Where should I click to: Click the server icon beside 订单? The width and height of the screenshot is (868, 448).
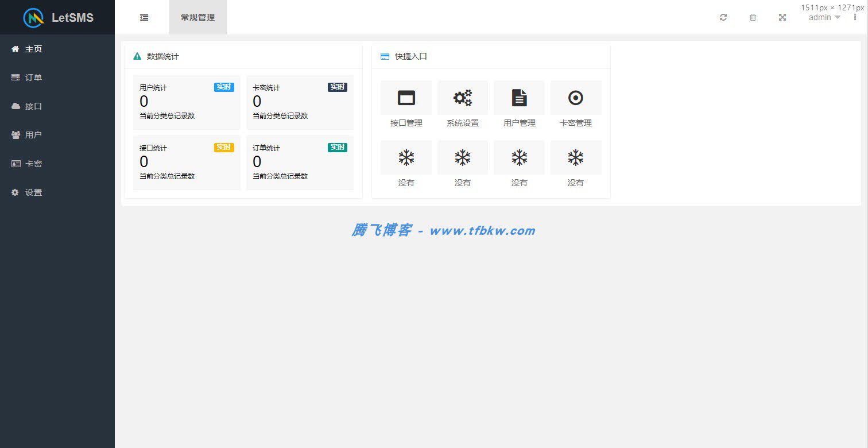(15, 78)
